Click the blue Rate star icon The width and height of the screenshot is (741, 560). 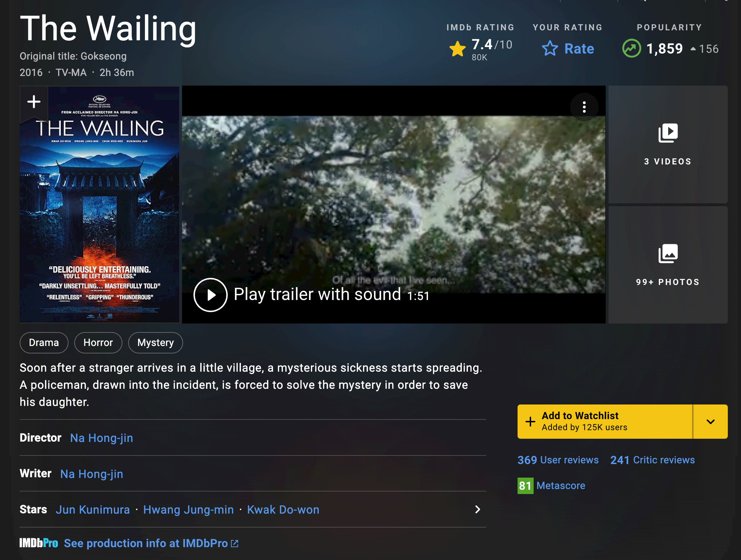click(550, 49)
